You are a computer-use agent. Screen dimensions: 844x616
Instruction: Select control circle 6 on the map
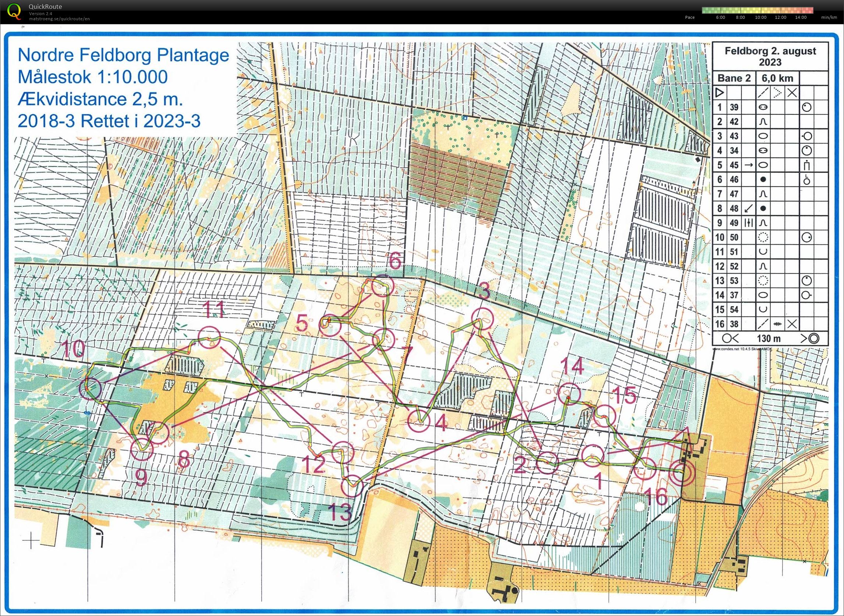pyautogui.click(x=383, y=286)
